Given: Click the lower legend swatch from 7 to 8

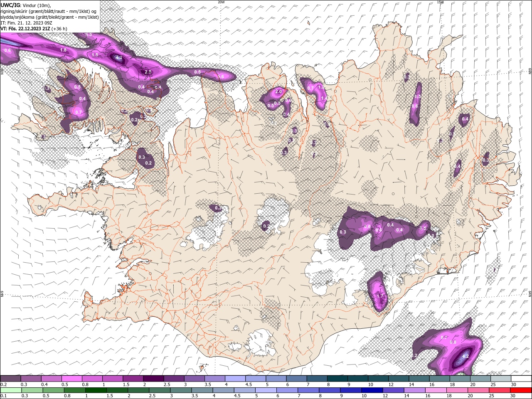Looking at the screenshot, I should tap(308, 390).
